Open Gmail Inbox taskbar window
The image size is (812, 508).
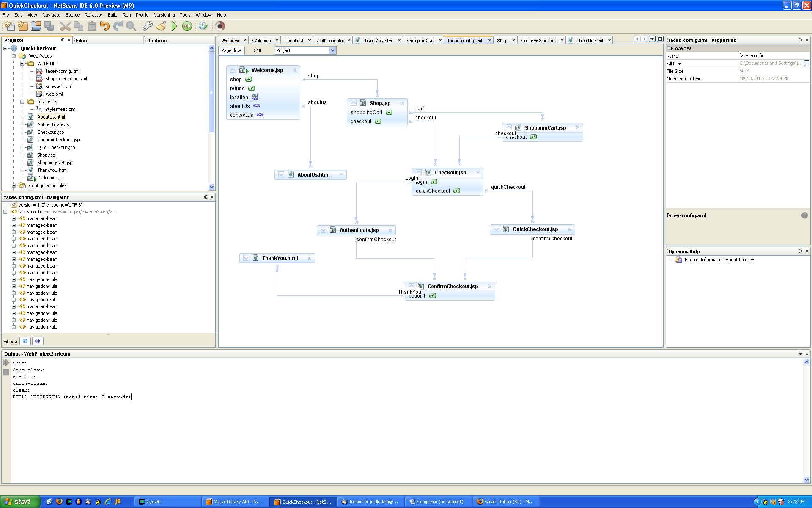pyautogui.click(x=506, y=502)
